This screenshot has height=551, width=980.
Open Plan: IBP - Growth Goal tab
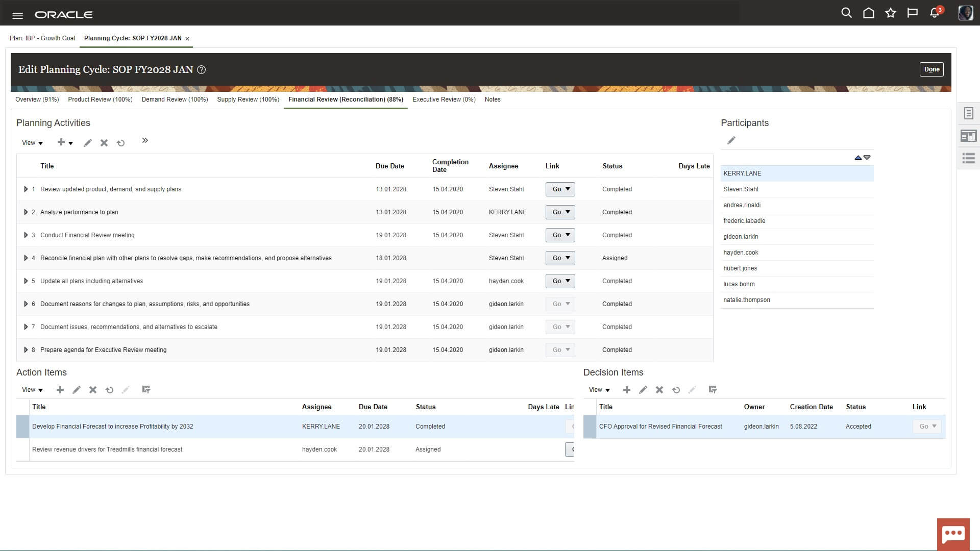[x=42, y=38]
